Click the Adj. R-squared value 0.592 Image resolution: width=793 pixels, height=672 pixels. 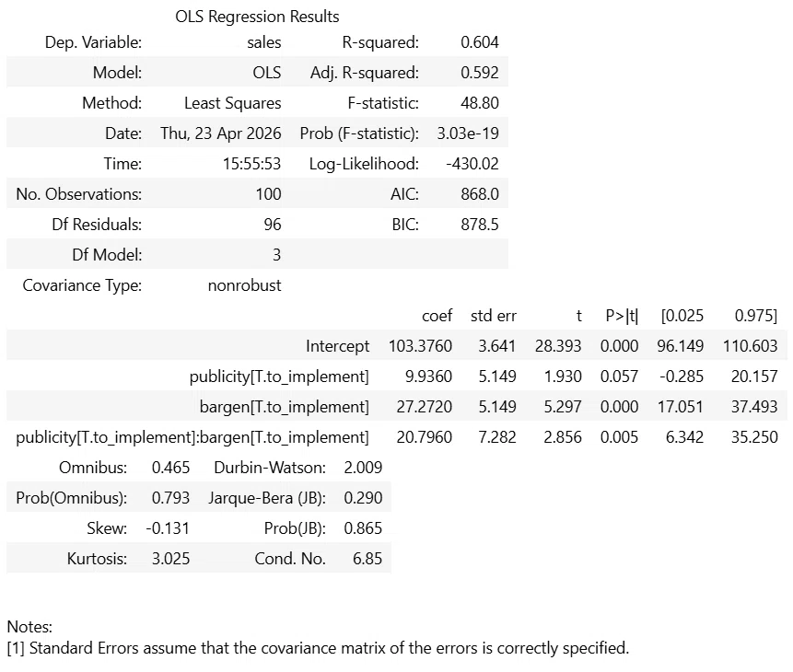point(480,73)
